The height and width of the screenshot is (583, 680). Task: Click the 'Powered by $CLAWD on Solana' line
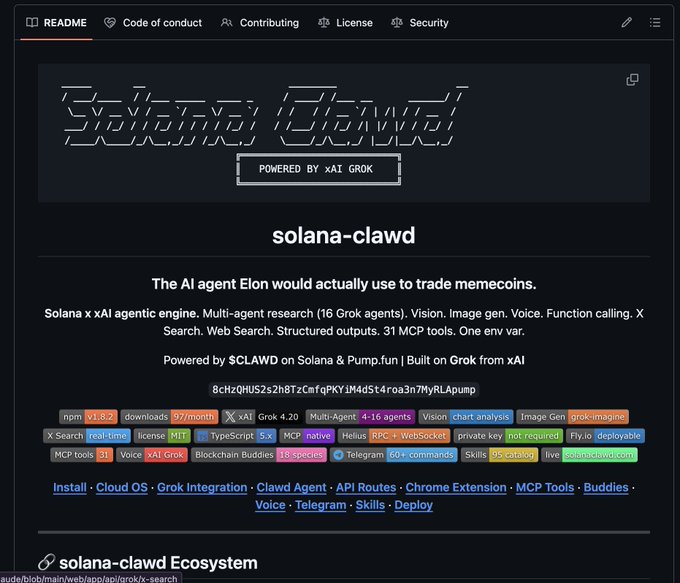click(344, 360)
